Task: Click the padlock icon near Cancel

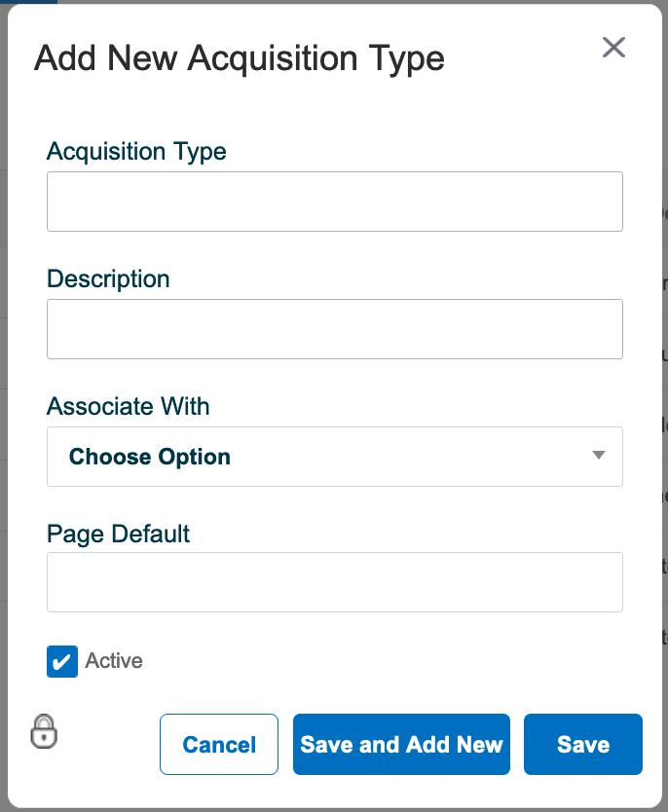Action: point(44,731)
